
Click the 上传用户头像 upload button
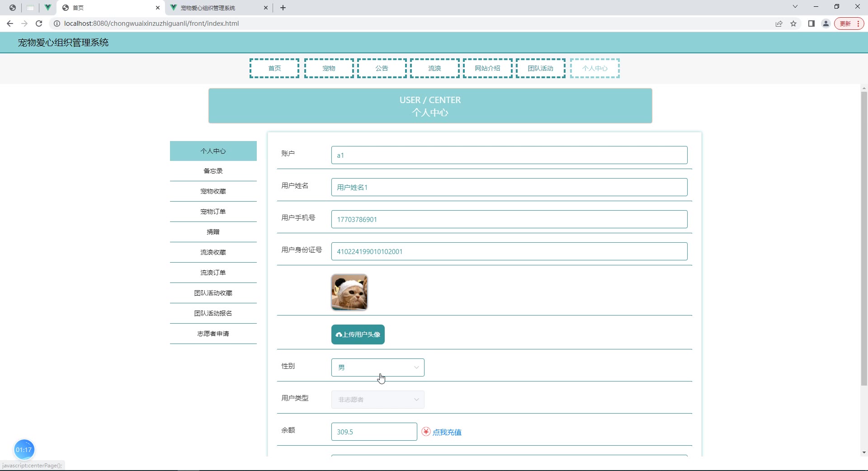(x=358, y=334)
